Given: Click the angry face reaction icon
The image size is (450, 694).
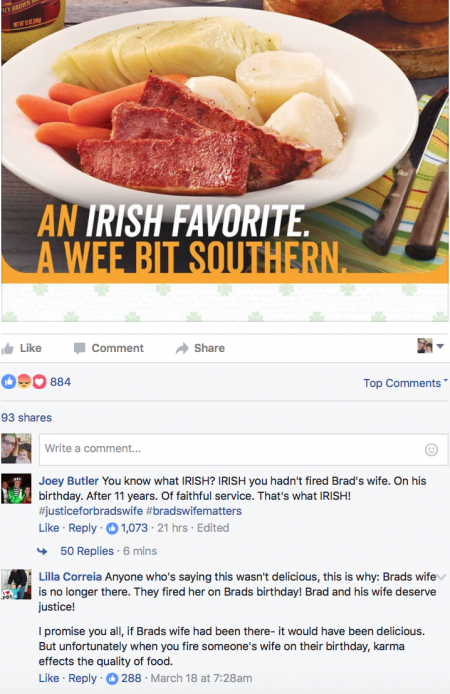Looking at the screenshot, I should pos(24,382).
